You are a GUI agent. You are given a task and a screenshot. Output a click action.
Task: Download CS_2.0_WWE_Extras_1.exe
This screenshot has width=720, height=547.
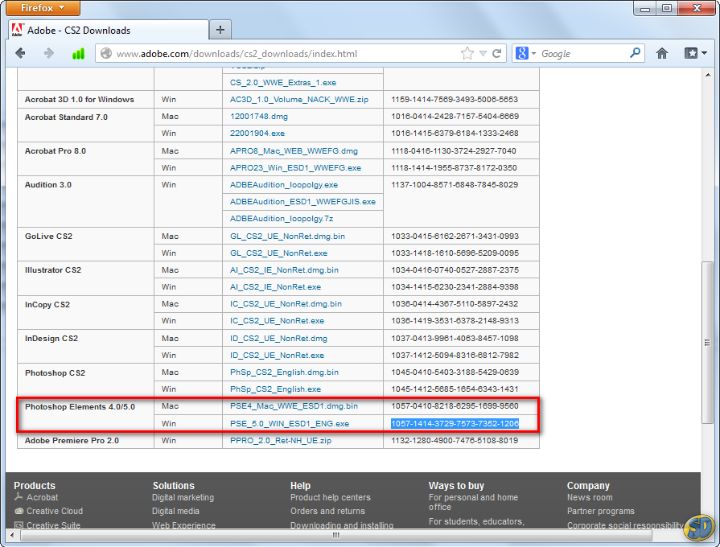[283, 83]
